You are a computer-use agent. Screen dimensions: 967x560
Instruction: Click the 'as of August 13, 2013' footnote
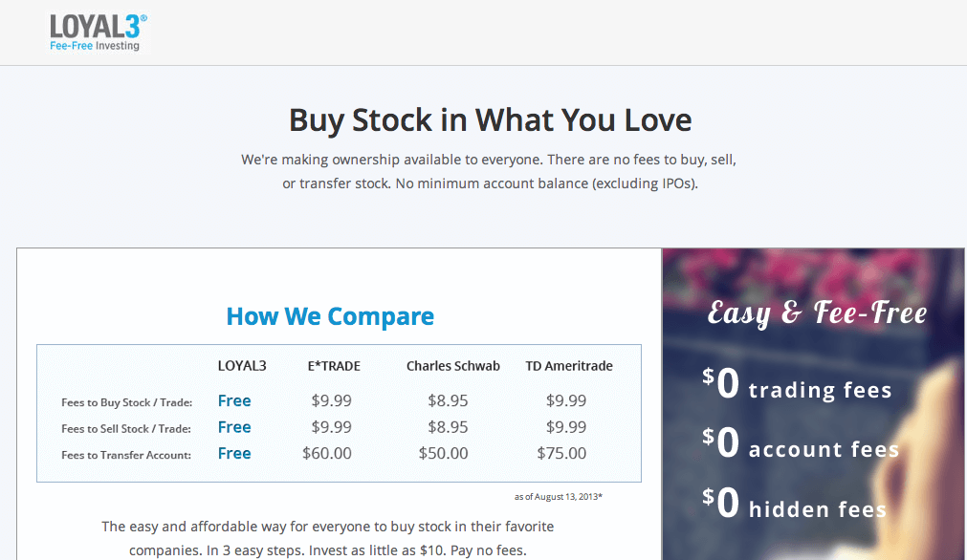click(x=558, y=497)
